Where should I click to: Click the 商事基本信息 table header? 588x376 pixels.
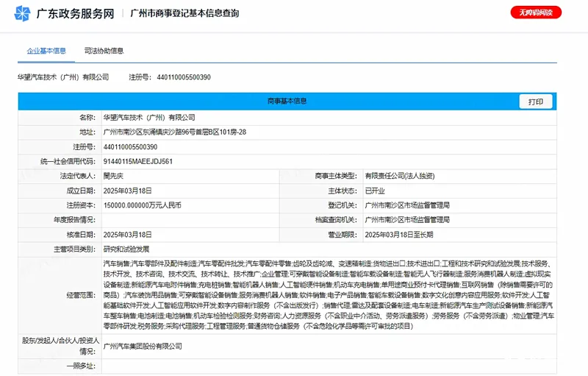pos(287,102)
